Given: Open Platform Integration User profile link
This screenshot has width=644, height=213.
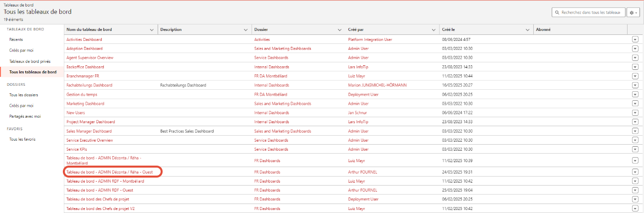Looking at the screenshot, I should [370, 39].
